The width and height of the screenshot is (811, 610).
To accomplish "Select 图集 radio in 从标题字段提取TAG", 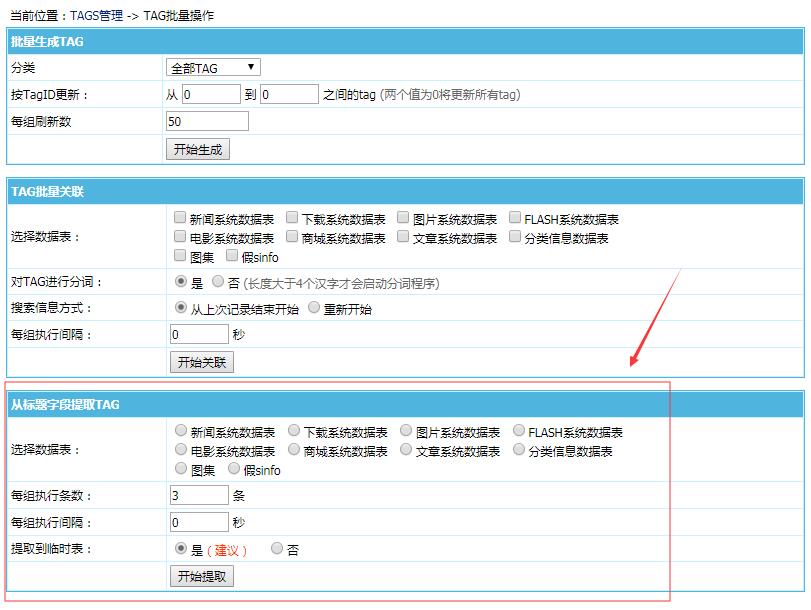I will [181, 468].
